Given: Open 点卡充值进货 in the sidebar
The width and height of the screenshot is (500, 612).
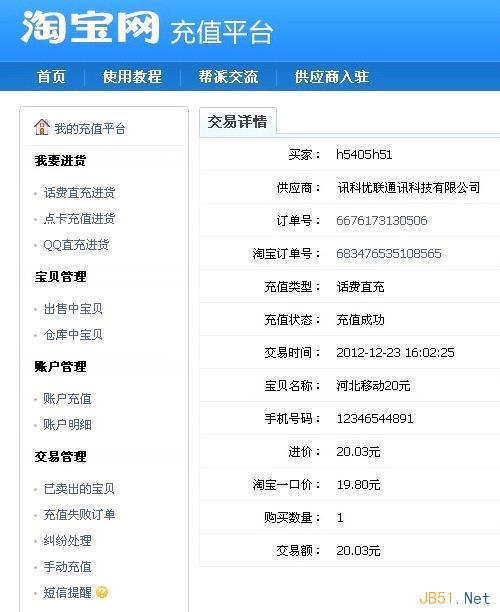Looking at the screenshot, I should [79, 219].
